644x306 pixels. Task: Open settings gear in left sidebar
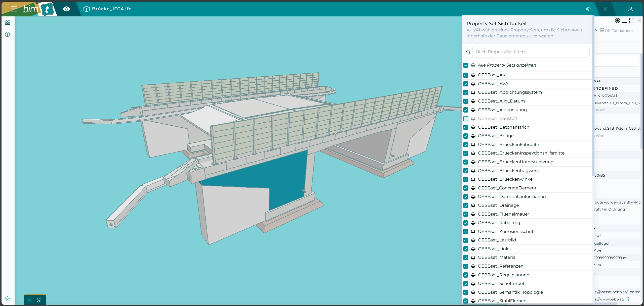[x=8, y=298]
